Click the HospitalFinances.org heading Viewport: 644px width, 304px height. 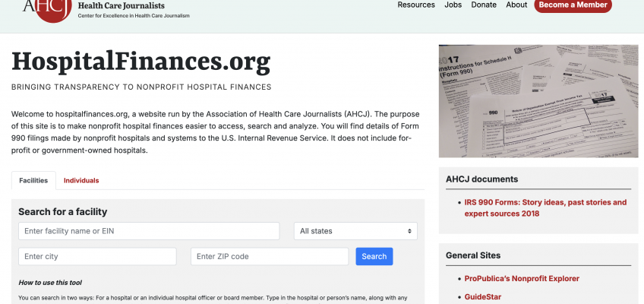pyautogui.click(x=141, y=62)
